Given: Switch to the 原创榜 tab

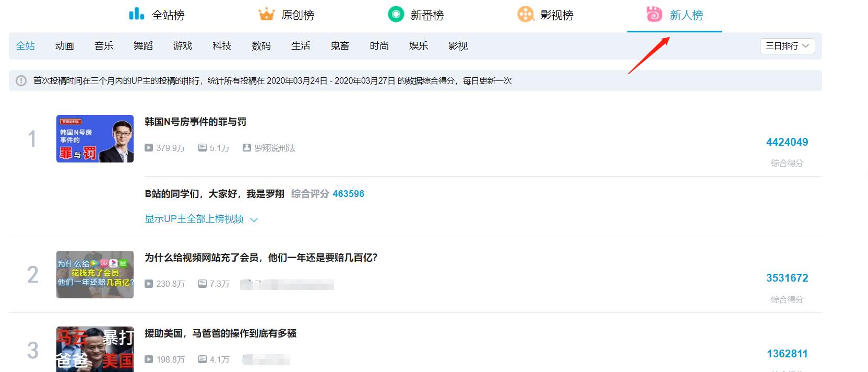Looking at the screenshot, I should 287,15.
